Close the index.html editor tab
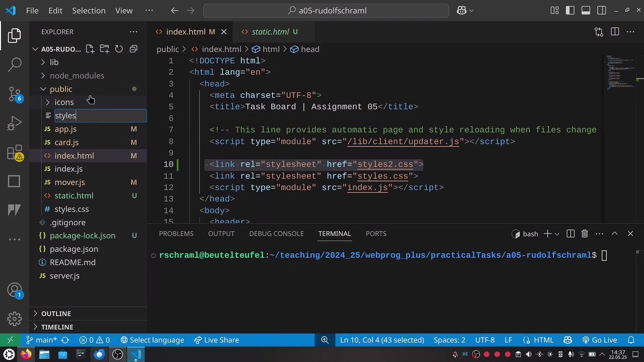644x362 pixels. (x=224, y=32)
